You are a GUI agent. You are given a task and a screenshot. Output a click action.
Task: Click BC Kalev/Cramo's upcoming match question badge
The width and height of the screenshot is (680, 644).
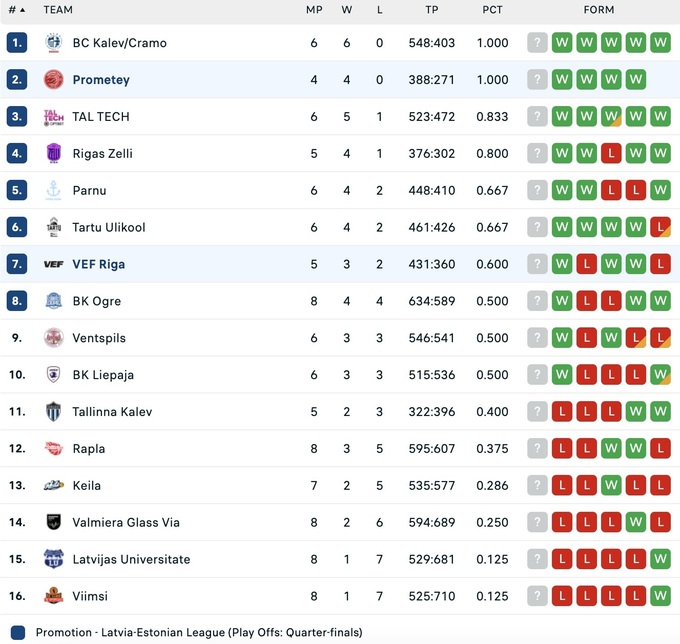[x=538, y=43]
